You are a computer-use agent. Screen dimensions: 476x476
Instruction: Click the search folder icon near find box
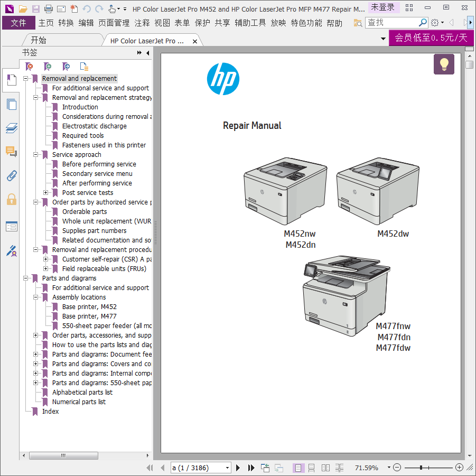point(358,23)
